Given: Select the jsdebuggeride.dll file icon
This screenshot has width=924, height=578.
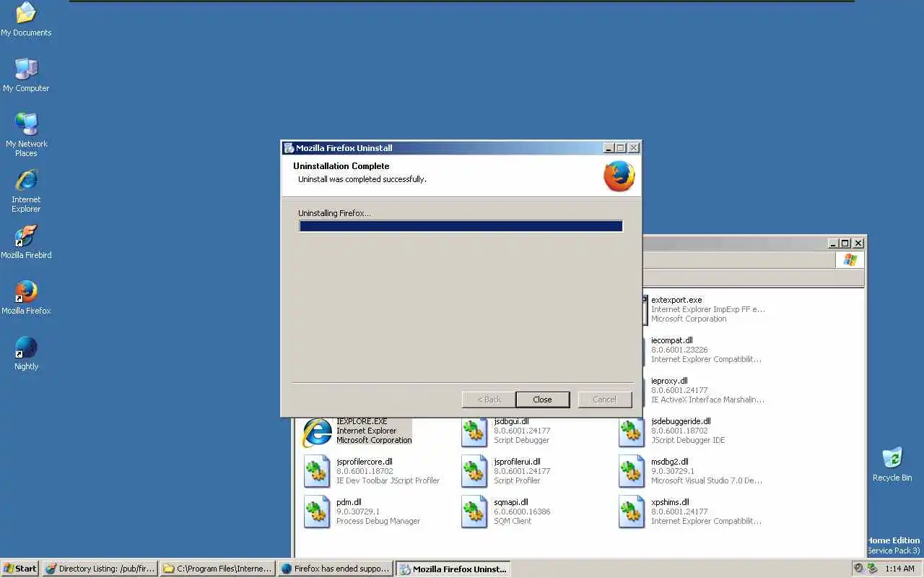Looking at the screenshot, I should click(x=632, y=431).
